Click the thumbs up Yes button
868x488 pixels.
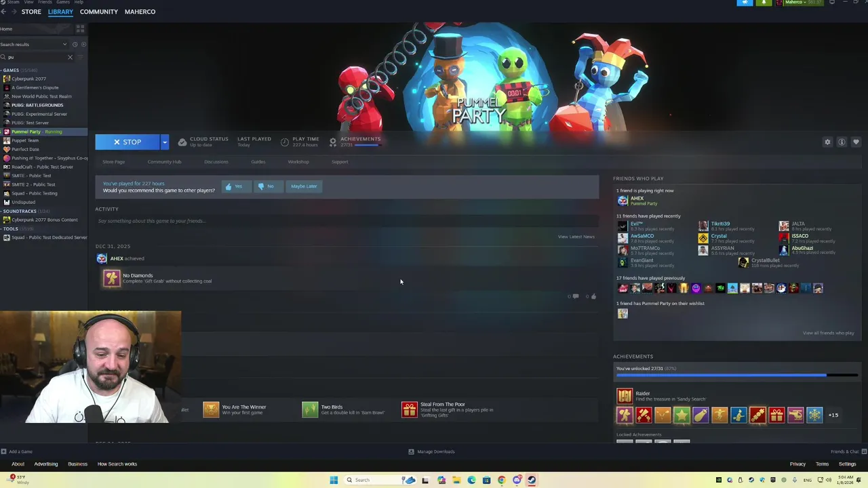236,186
